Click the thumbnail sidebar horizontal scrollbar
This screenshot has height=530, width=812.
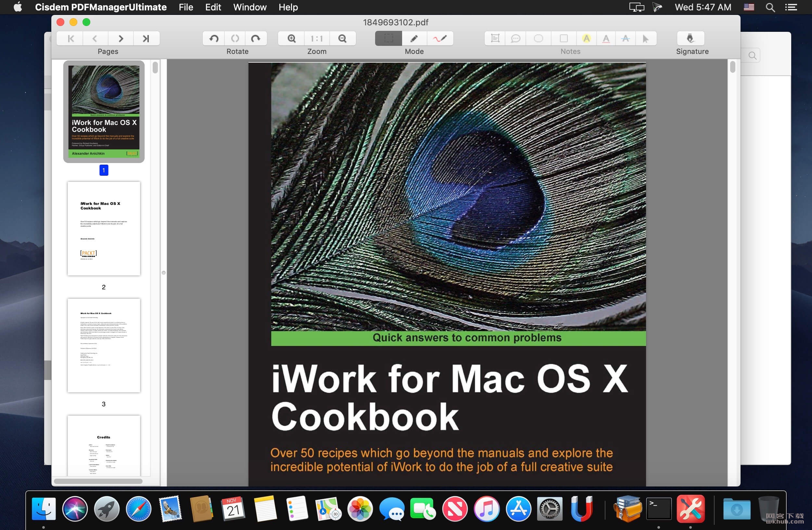(98, 481)
